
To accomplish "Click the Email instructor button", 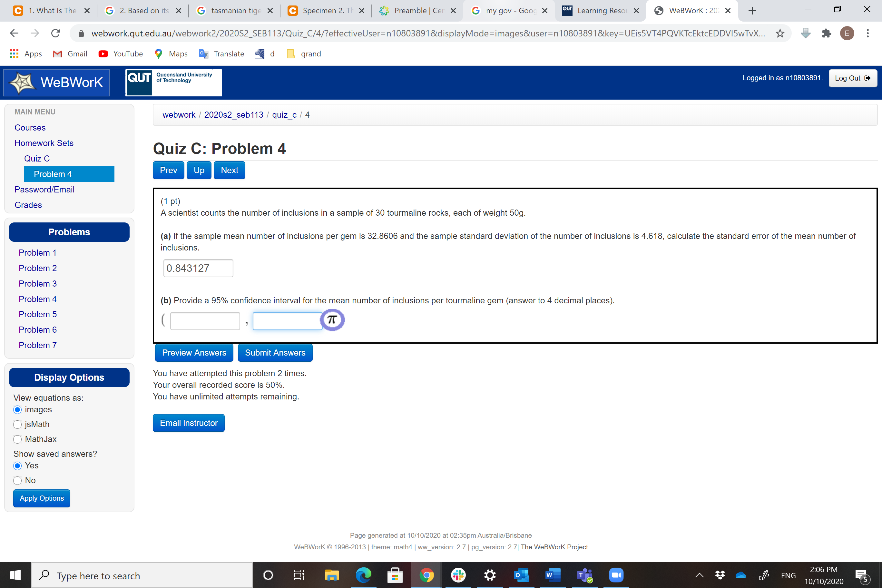I will click(x=189, y=423).
